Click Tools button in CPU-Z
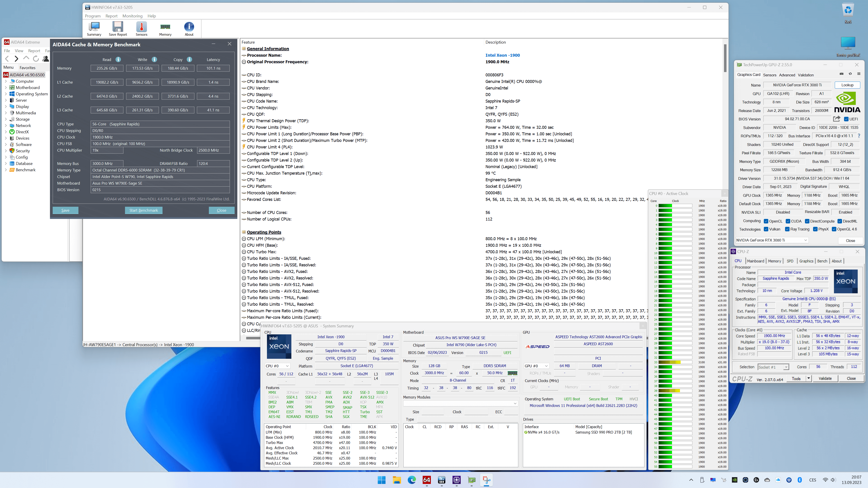The height and width of the screenshot is (488, 868). tap(796, 379)
